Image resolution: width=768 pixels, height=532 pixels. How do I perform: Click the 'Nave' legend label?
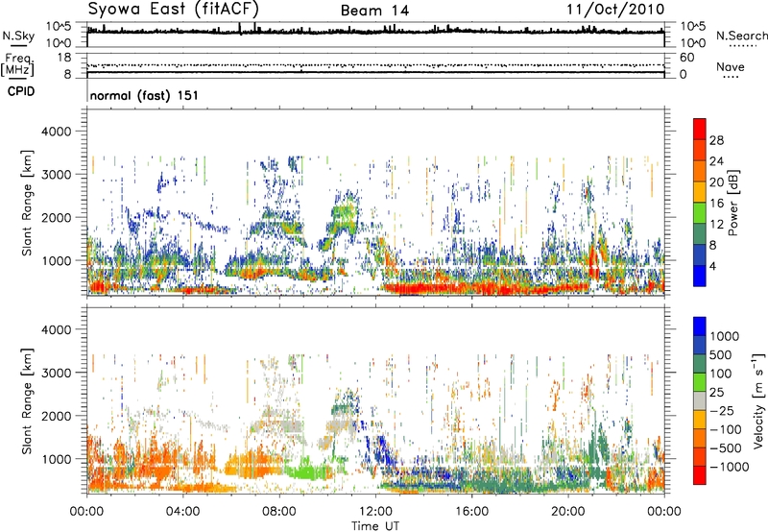731,66
